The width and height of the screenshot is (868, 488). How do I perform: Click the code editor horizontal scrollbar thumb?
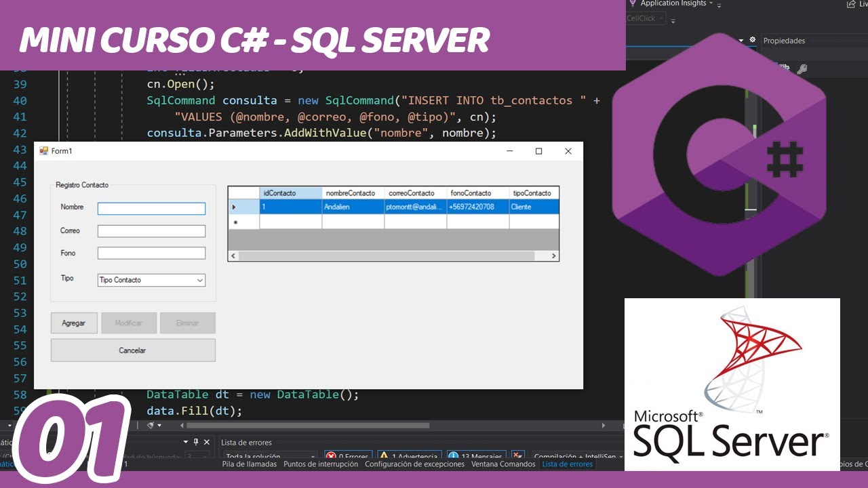pyautogui.click(x=309, y=426)
